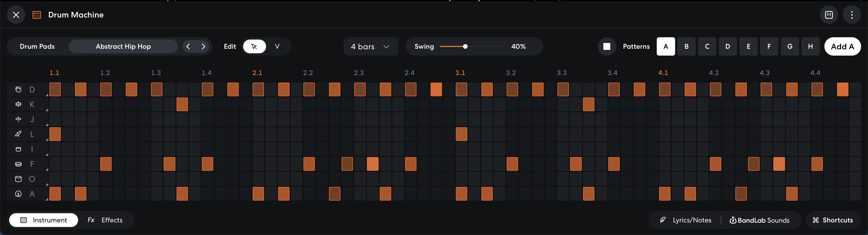
Task: Switch to the Drum Pads tab
Action: [x=37, y=46]
